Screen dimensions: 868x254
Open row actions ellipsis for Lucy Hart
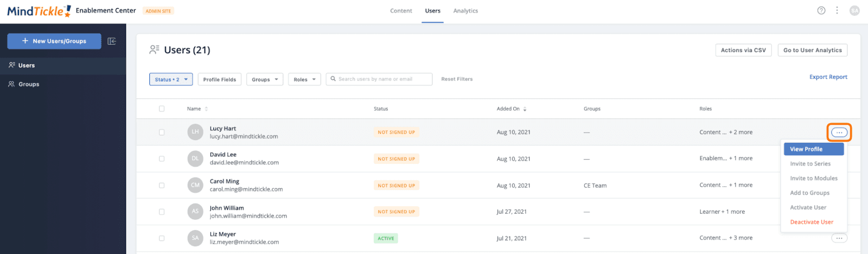click(x=839, y=132)
